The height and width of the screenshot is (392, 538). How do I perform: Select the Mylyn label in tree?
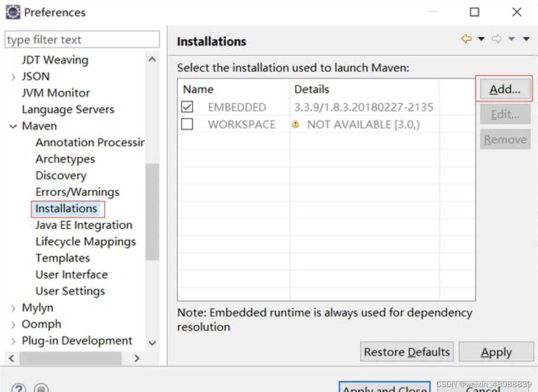[x=37, y=308]
